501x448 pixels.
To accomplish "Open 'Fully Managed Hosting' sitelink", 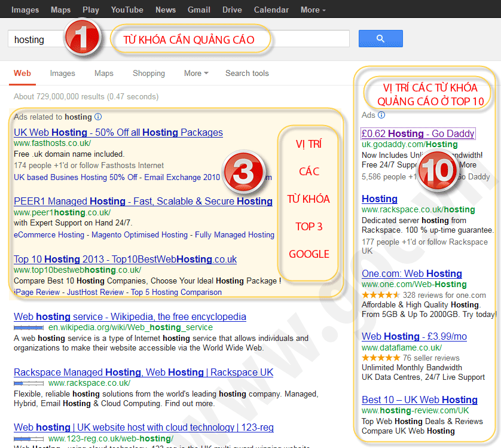I will [x=234, y=234].
